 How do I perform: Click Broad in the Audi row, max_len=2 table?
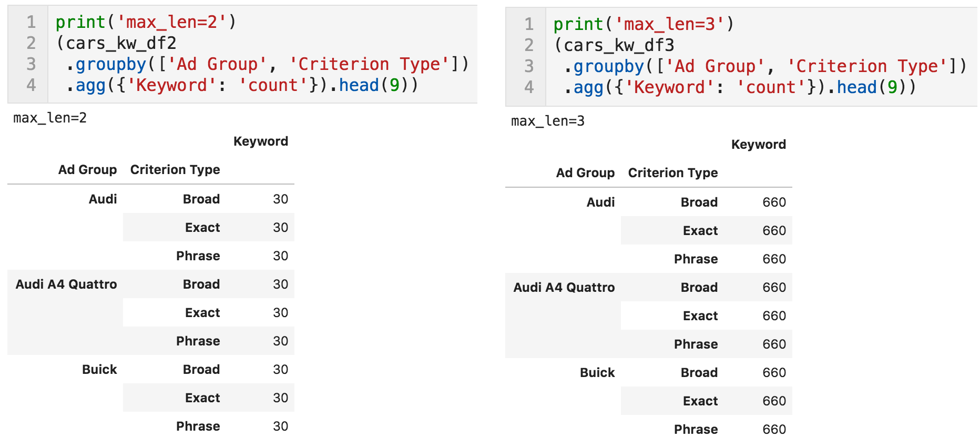tap(201, 199)
